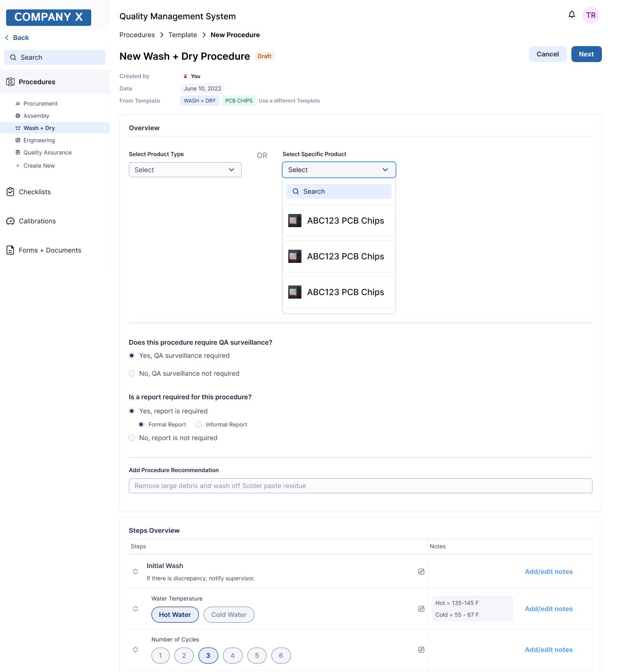Go to Template breadcrumb
The width and height of the screenshot is (617, 672).
[x=182, y=35]
